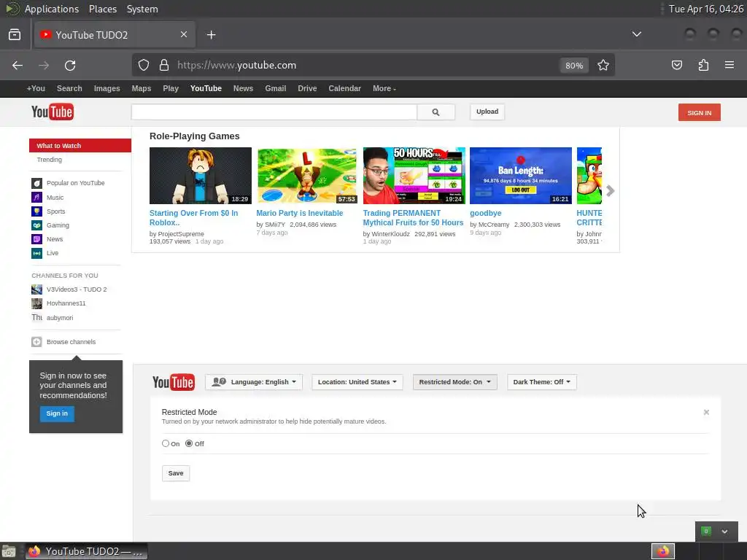Viewport: 747px width, 560px height.
Task: Click the tracking protection shield icon
Action: [144, 65]
